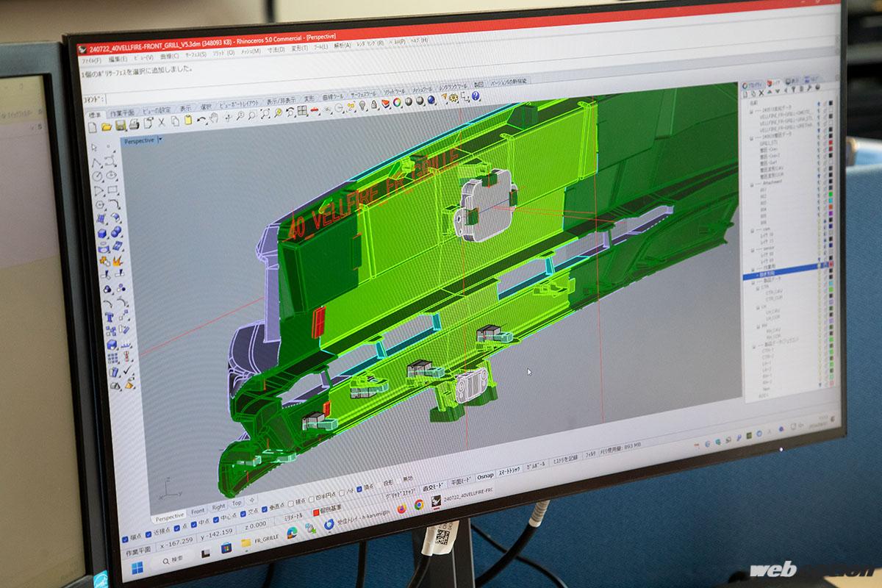The height and width of the screenshot is (588, 882).
Task: Click the Undo arrow icon
Action: coord(200,119)
